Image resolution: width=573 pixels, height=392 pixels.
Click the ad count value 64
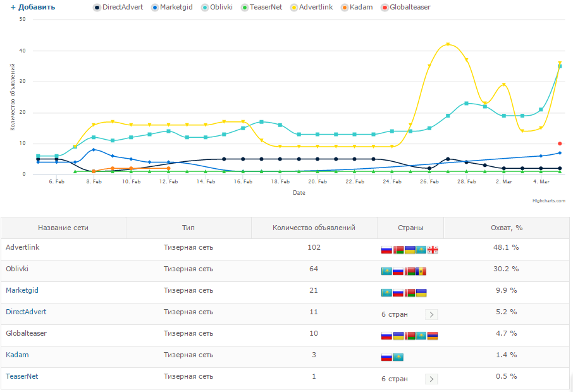314,269
